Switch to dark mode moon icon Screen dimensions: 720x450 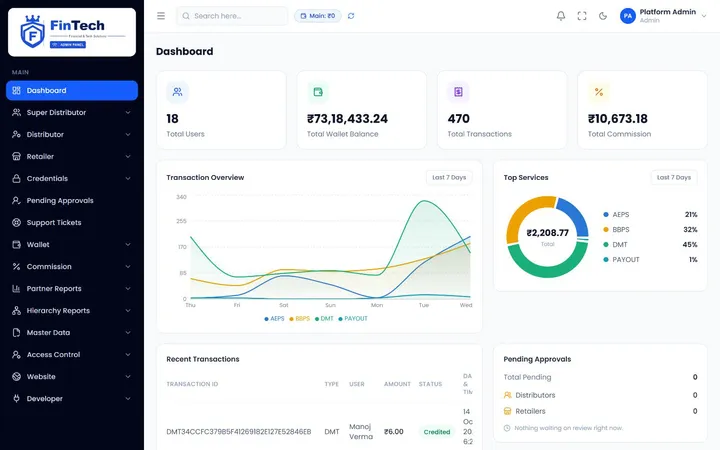[x=603, y=16]
